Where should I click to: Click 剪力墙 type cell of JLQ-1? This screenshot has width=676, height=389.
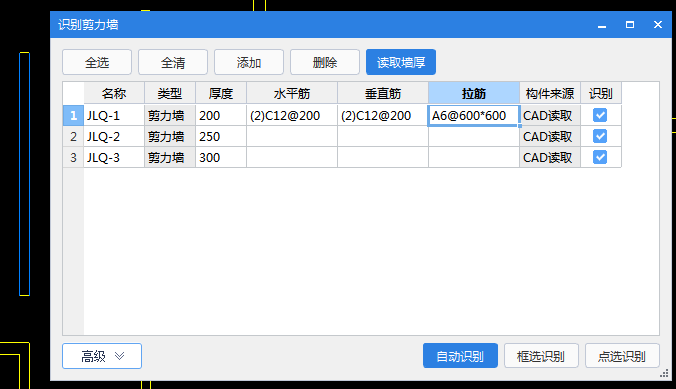[x=170, y=115]
